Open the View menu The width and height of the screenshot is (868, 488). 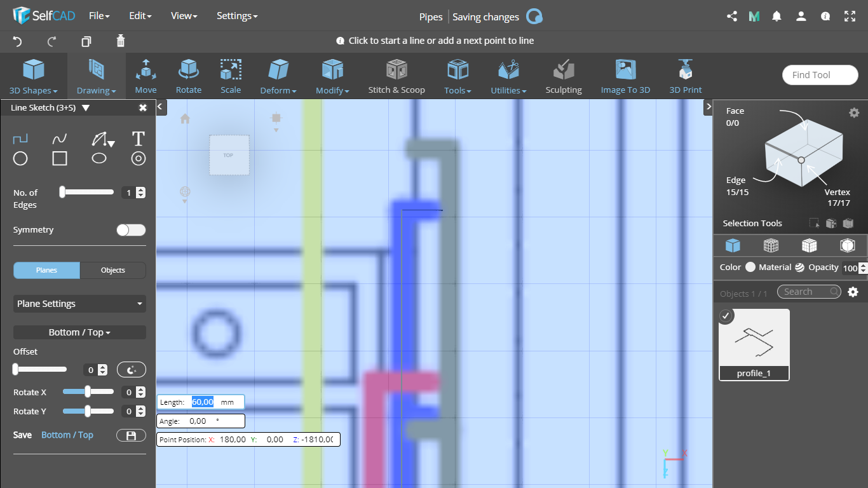(184, 17)
